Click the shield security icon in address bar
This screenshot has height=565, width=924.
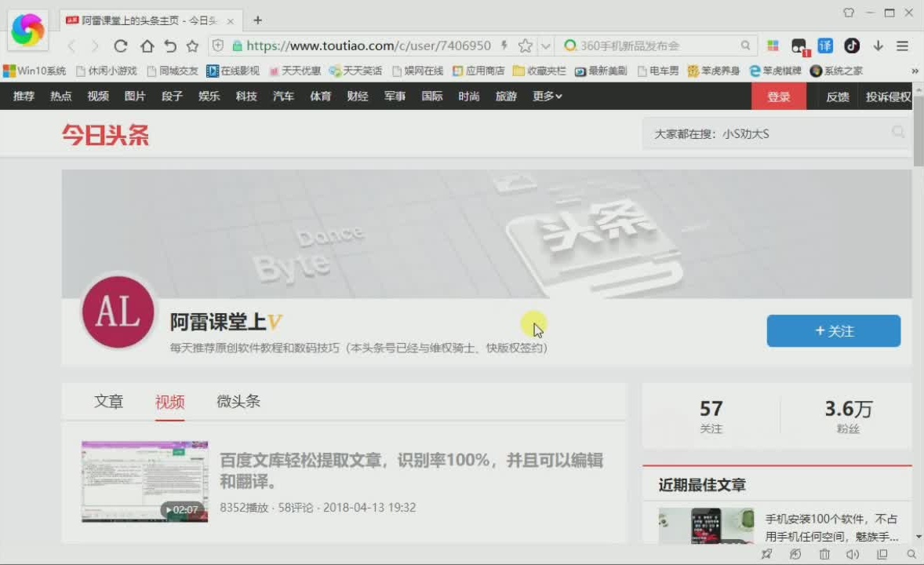point(218,46)
